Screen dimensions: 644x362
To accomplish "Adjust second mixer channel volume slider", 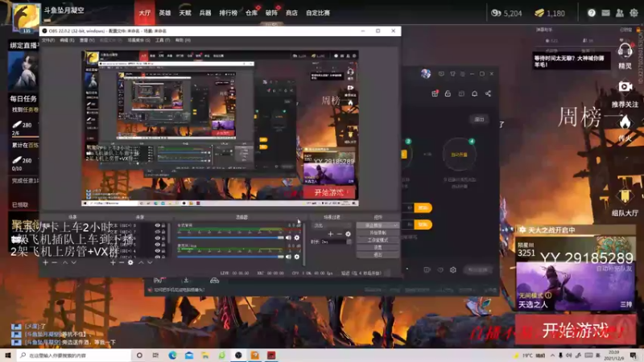I will pos(230,257).
